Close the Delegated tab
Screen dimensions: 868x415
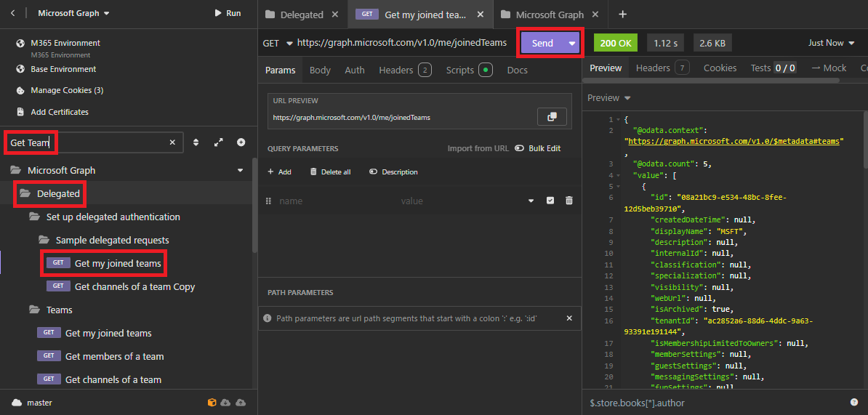[335, 15]
